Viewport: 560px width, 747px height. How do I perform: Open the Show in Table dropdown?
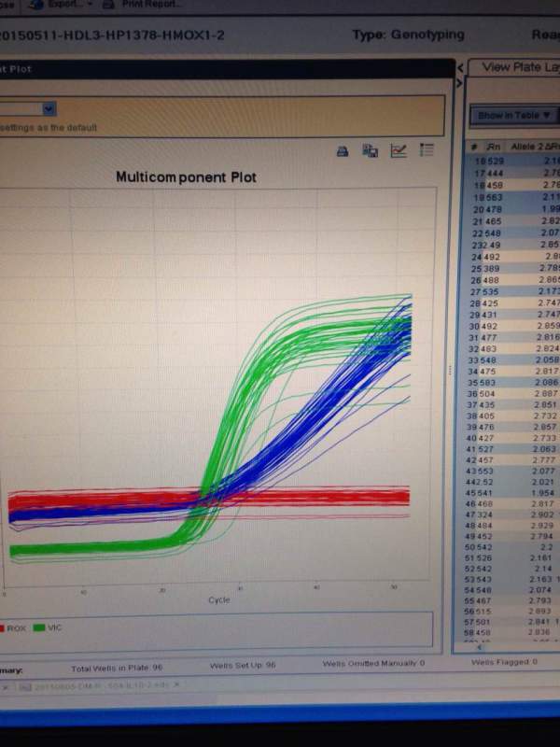click(514, 115)
